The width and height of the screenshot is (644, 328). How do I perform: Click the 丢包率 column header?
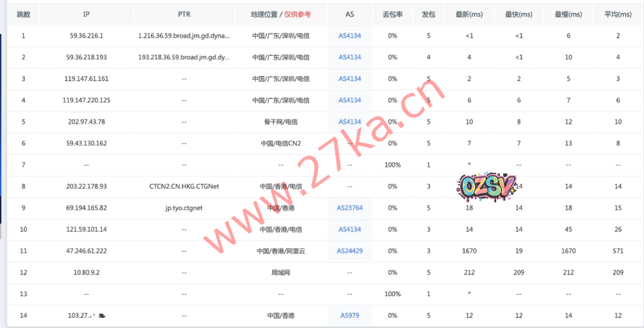pyautogui.click(x=392, y=14)
